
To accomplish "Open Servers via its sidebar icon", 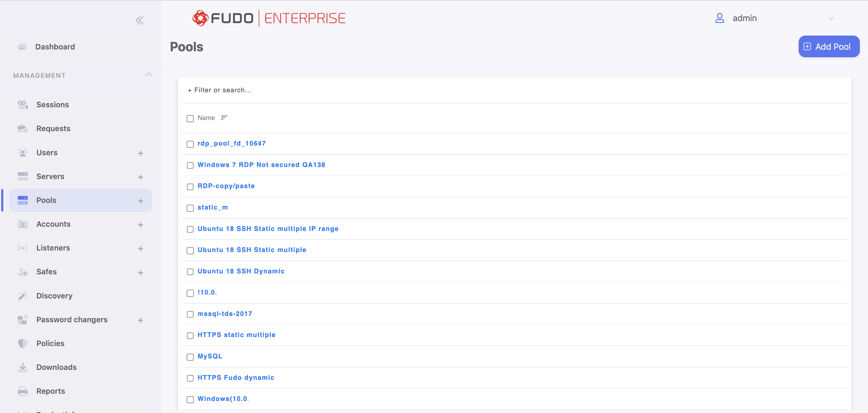I will pos(22,176).
